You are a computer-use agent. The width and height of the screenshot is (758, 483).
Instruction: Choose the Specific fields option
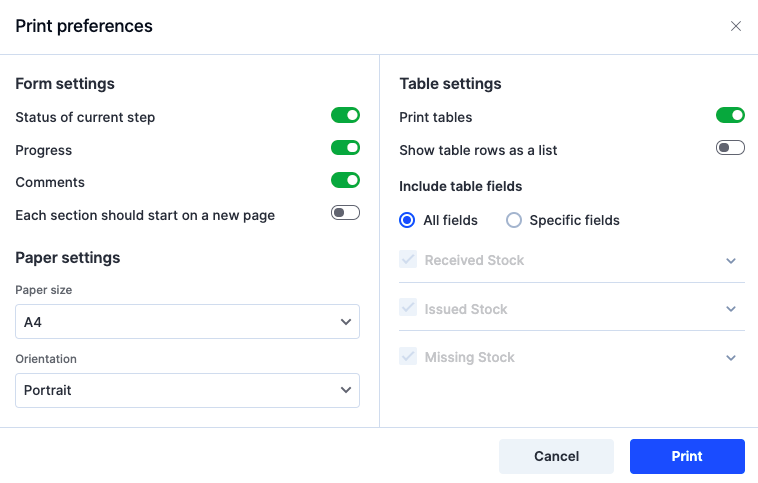coord(513,220)
